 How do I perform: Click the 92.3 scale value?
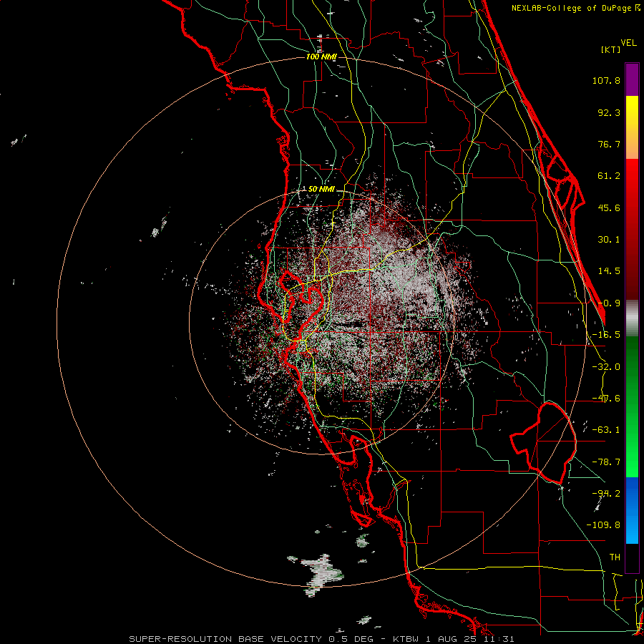point(609,112)
